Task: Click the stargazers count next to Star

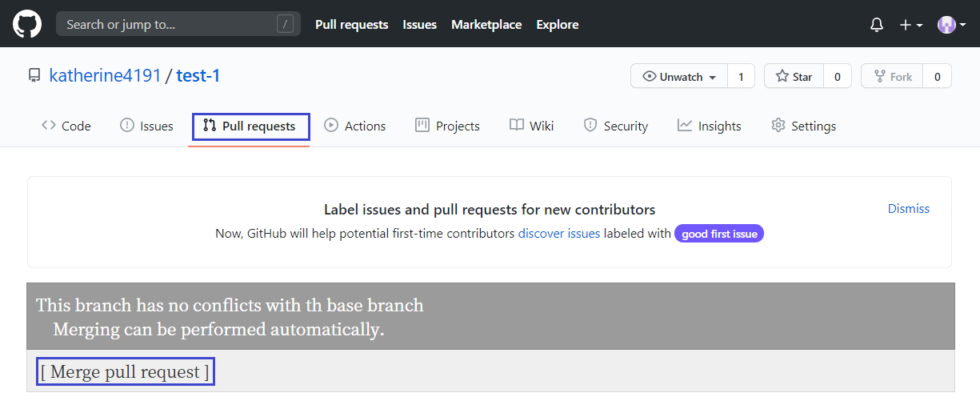Action: [x=838, y=77]
